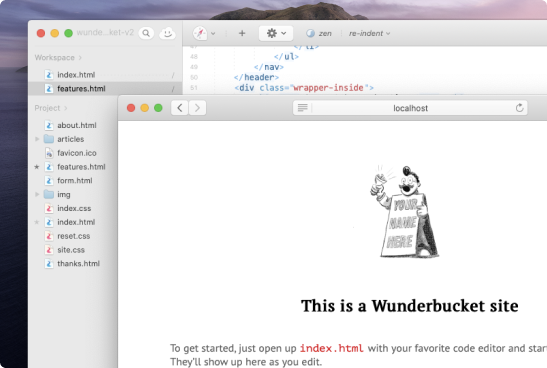
Task: Open index.html in the Project tree
Action: (76, 222)
